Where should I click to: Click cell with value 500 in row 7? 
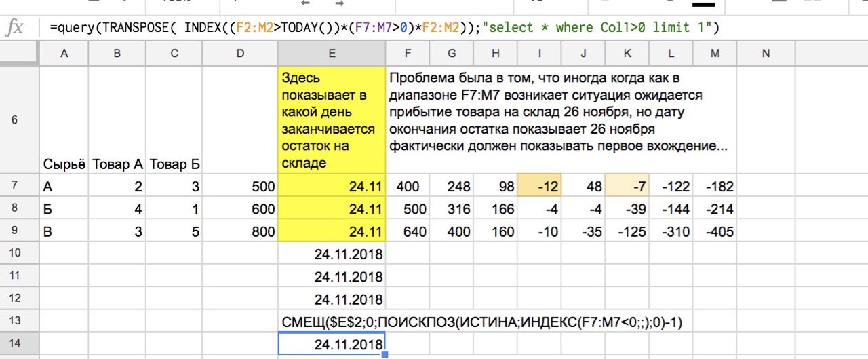tap(240, 186)
